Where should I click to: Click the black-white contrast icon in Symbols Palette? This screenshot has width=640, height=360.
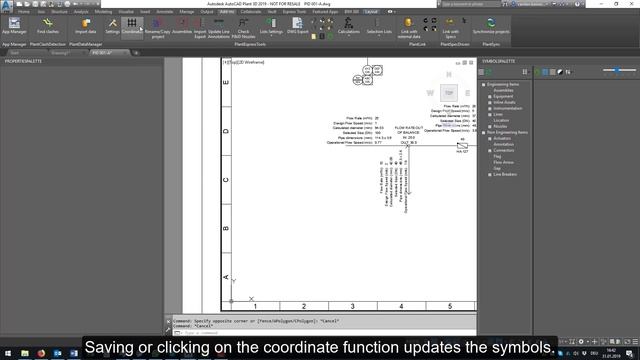[560, 72]
